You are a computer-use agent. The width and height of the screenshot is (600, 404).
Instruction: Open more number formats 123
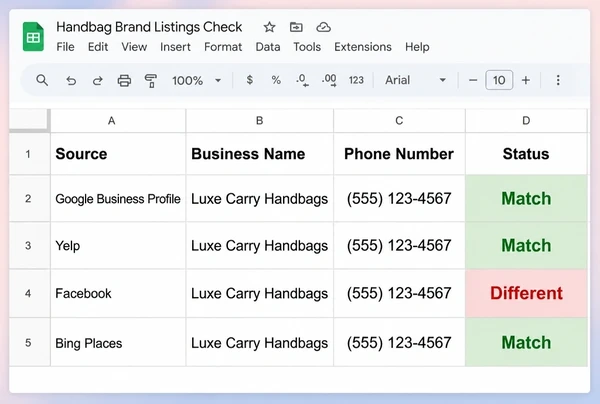tap(356, 80)
